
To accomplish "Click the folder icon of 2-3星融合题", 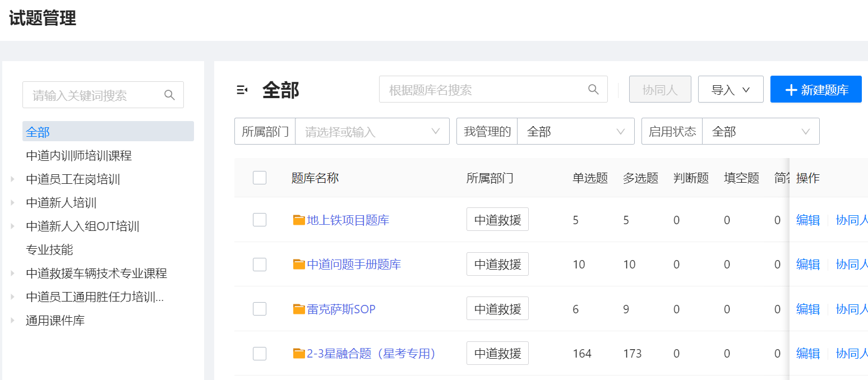I will pyautogui.click(x=299, y=354).
